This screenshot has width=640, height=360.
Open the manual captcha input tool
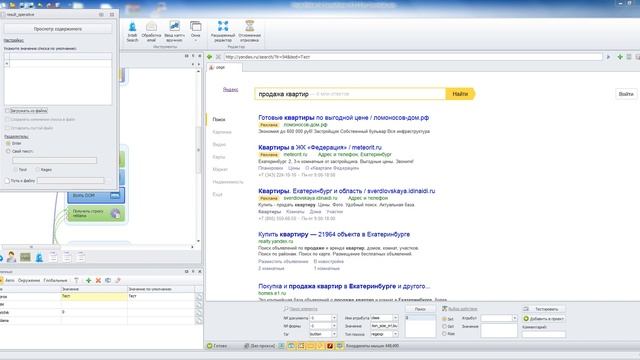click(174, 31)
